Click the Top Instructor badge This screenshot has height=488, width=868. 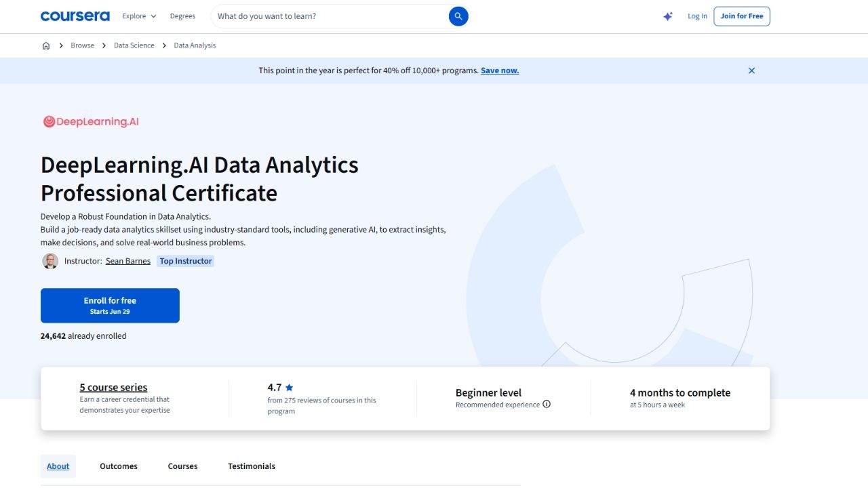[186, 261]
